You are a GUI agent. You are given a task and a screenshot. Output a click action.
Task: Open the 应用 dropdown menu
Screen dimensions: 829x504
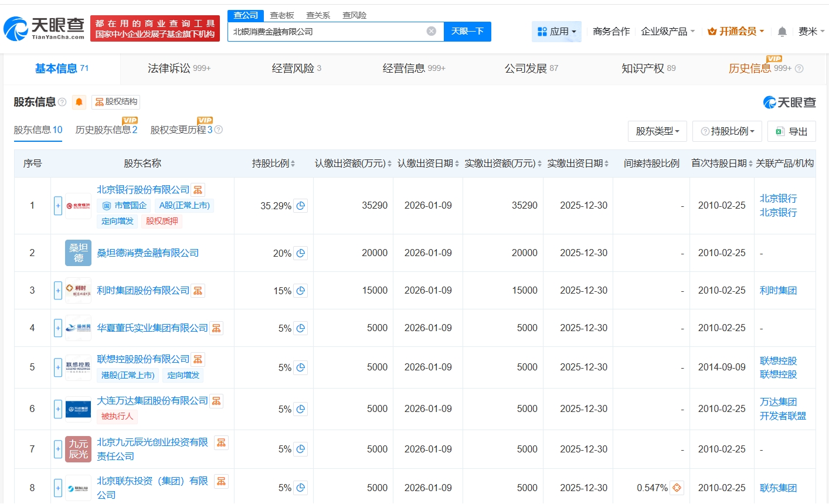pos(556,32)
